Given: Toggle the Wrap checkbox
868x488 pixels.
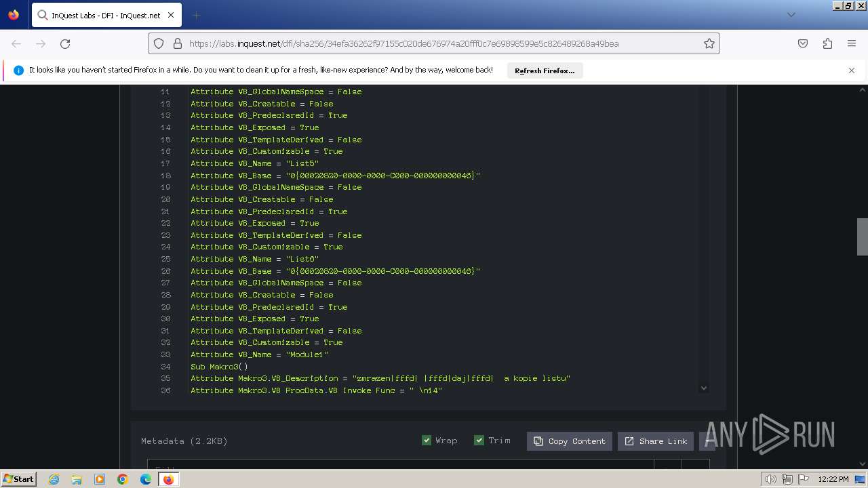Looking at the screenshot, I should tap(427, 441).
